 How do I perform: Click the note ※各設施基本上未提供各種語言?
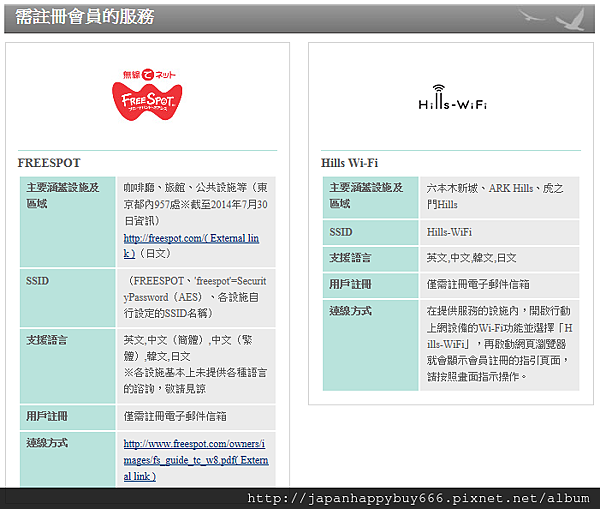[195, 381]
